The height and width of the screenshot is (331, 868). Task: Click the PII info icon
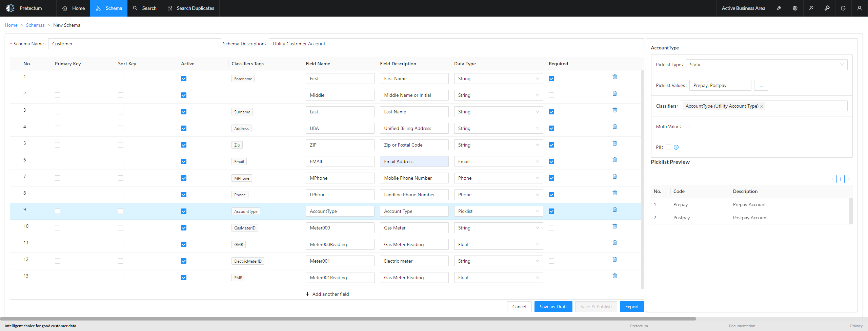(x=676, y=147)
